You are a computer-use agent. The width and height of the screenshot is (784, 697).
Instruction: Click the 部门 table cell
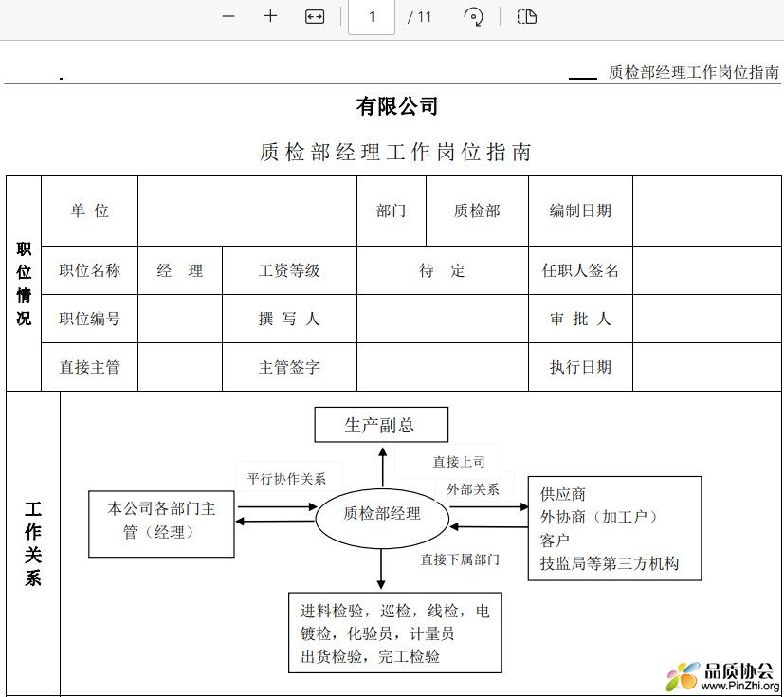tap(391, 211)
